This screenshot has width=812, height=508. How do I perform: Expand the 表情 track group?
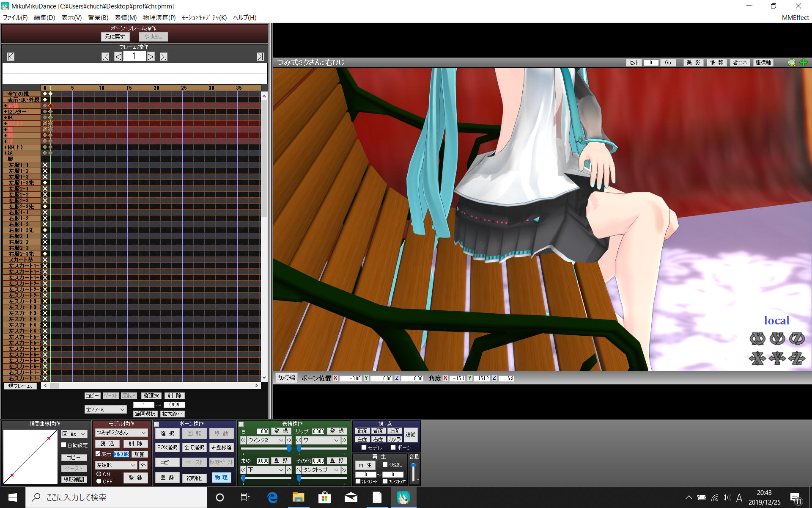click(x=5, y=106)
